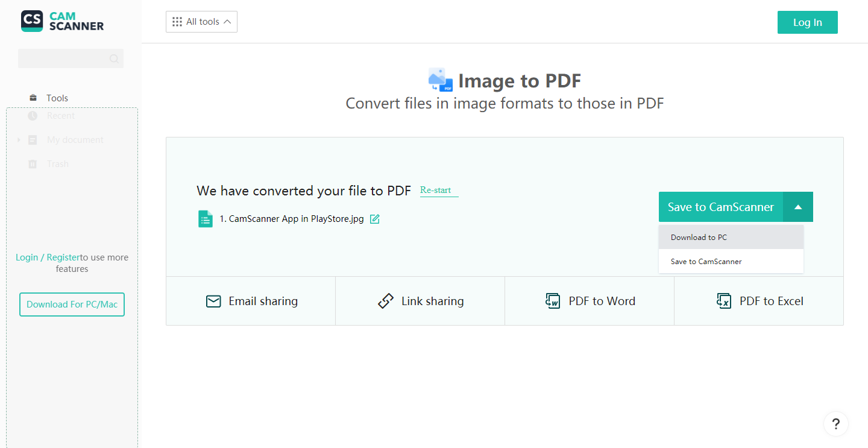Expand the My document tree arrow
The width and height of the screenshot is (868, 448).
(19, 140)
